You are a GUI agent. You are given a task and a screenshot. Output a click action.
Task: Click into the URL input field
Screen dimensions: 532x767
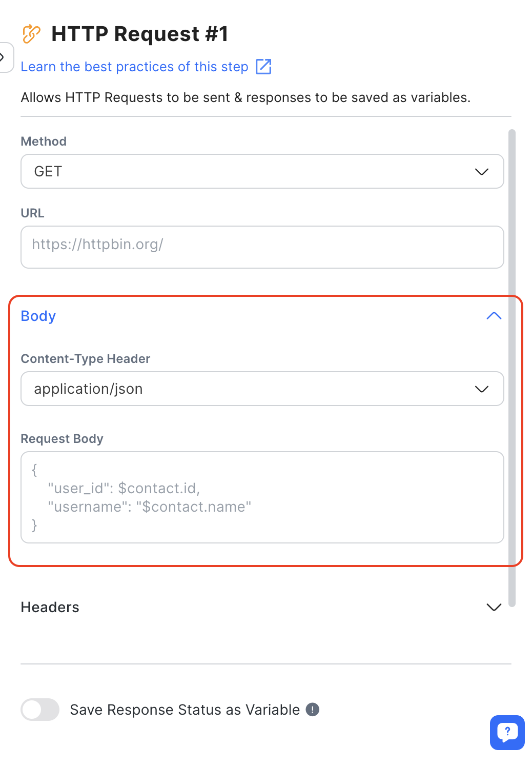click(x=262, y=247)
